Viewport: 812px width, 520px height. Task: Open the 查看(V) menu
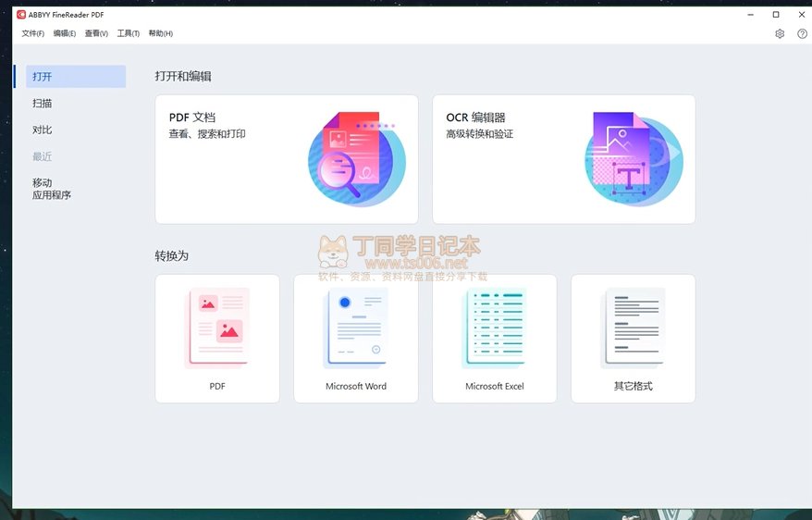[96, 33]
